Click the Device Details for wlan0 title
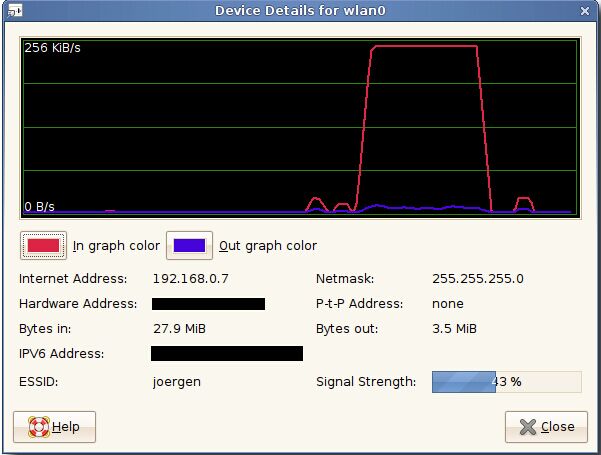 point(300,10)
